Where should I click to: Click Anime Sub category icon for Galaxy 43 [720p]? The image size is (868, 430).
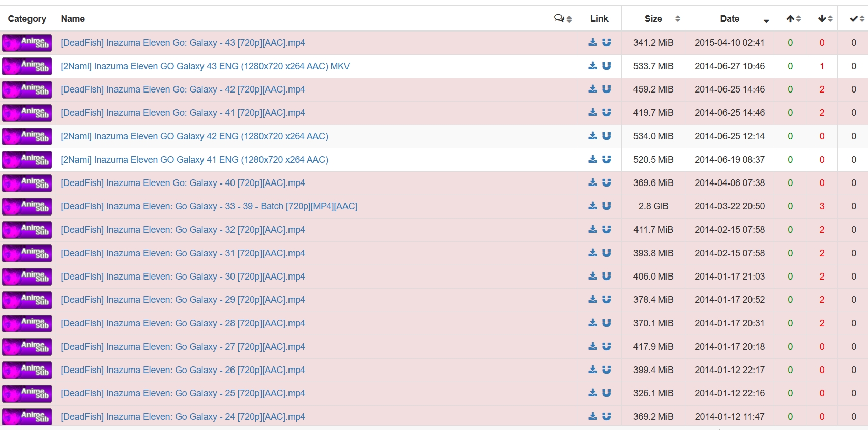click(x=27, y=43)
